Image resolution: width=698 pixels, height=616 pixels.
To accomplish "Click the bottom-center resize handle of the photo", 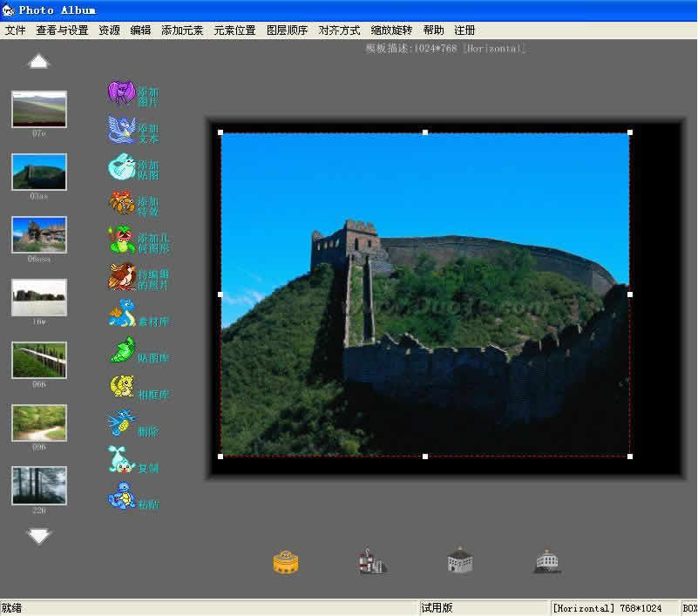I will pos(425,457).
